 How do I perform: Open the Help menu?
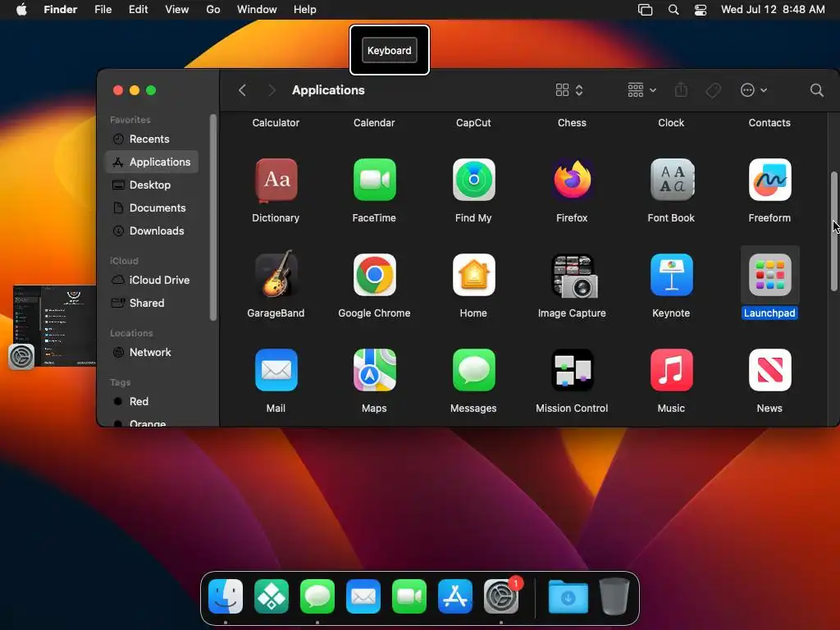click(x=305, y=9)
